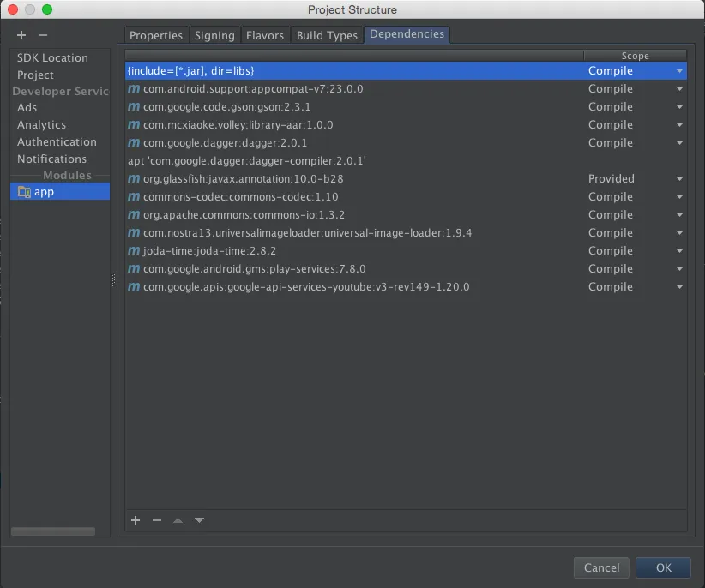Open Provided scope dropdown for javax.annotation
705x588 pixels.
click(679, 179)
